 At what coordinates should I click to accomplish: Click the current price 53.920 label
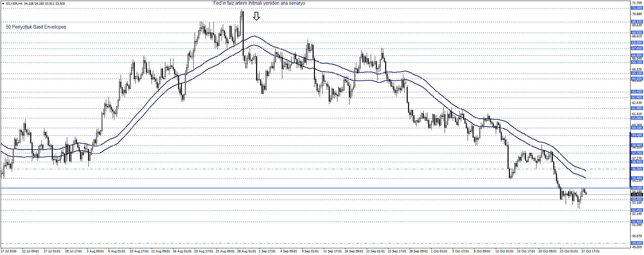637,195
